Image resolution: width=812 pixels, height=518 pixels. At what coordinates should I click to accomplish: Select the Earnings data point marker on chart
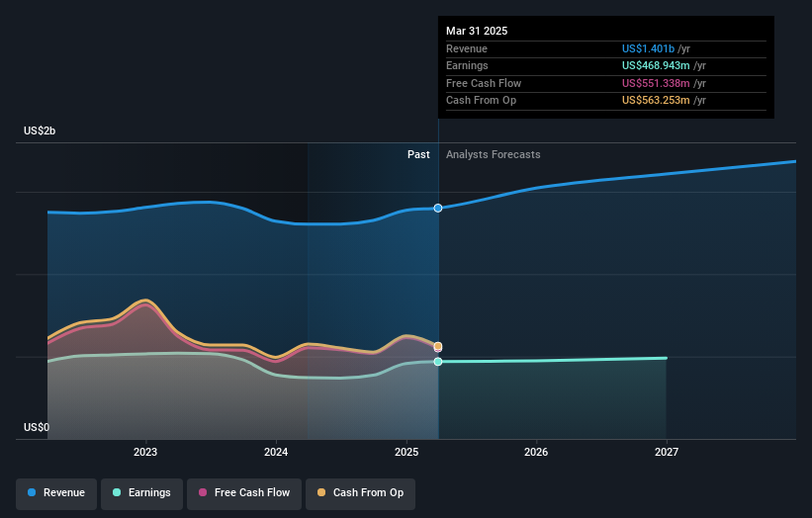(x=438, y=362)
